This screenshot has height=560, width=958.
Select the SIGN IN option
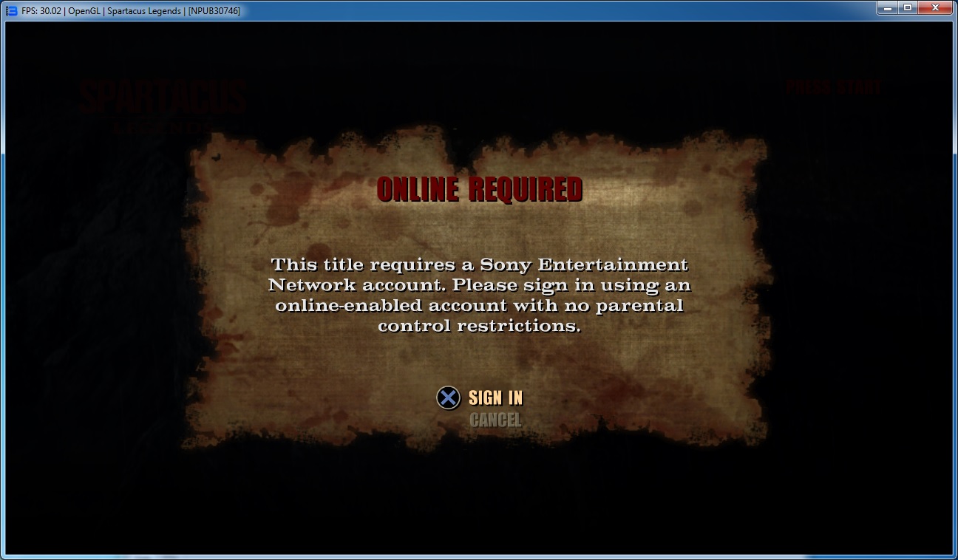pos(495,398)
